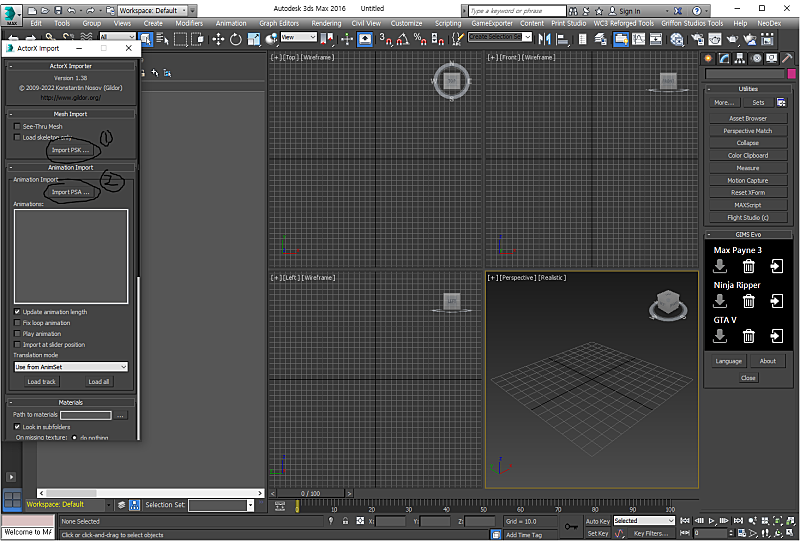Viewport: 800px width, 541px height.
Task: Select the Move tool in the main toolbar
Action: coord(218,39)
